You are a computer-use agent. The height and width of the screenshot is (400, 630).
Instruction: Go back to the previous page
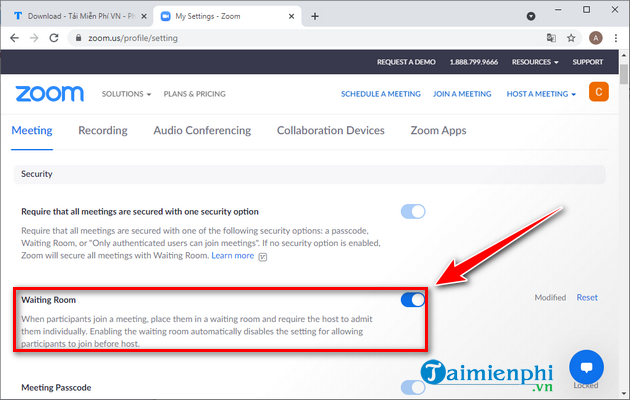14,39
